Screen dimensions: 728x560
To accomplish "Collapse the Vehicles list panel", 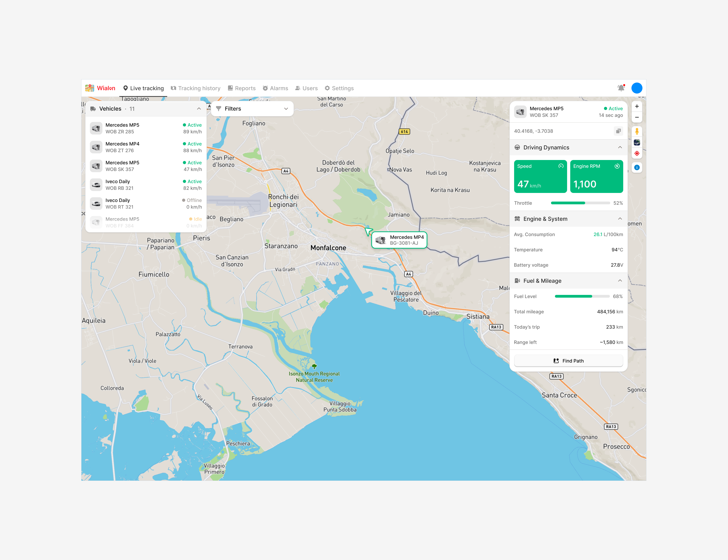I will 199,109.
